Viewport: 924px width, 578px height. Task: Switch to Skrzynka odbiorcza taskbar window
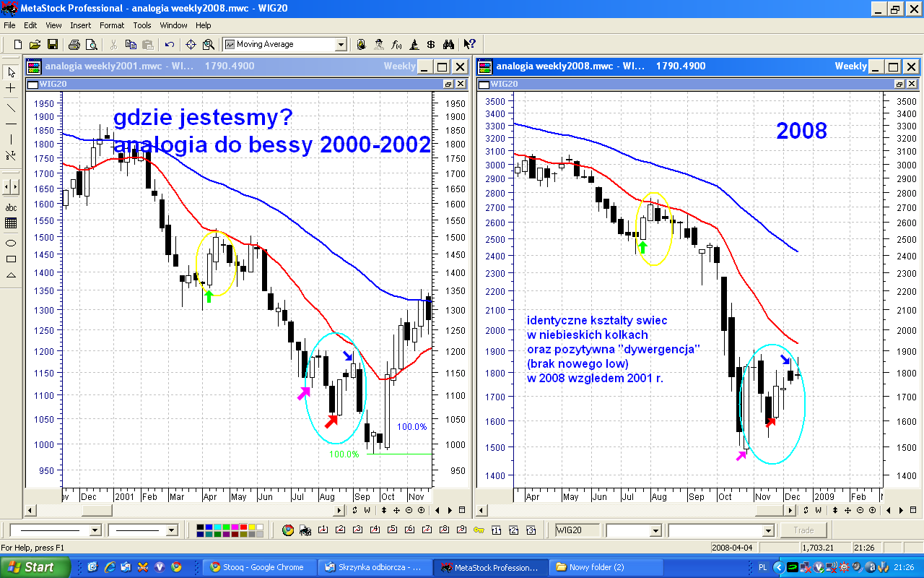pos(376,567)
